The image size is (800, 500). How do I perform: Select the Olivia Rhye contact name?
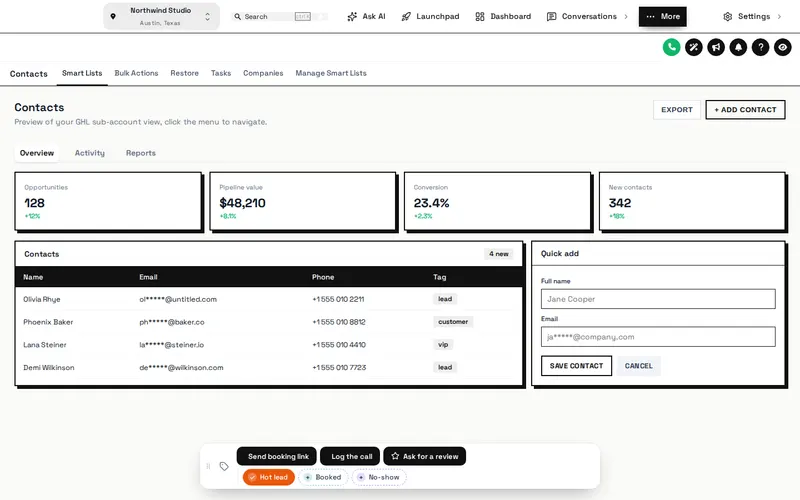pos(42,299)
